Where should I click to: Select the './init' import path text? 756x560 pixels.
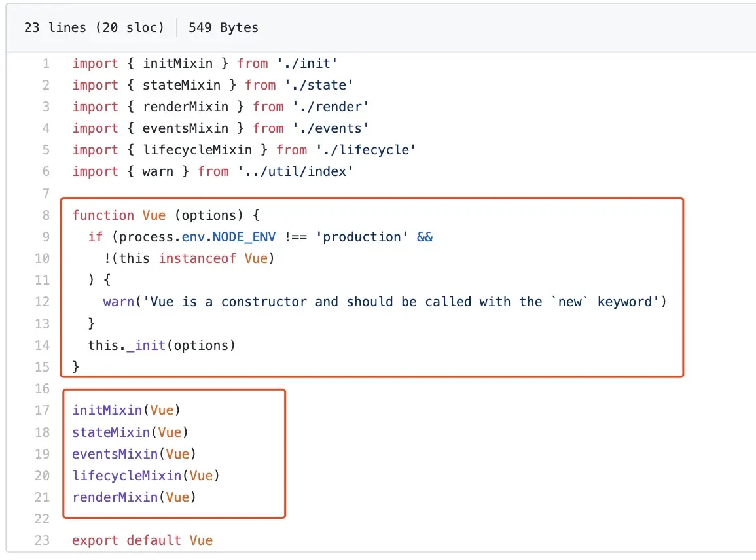pyautogui.click(x=308, y=63)
